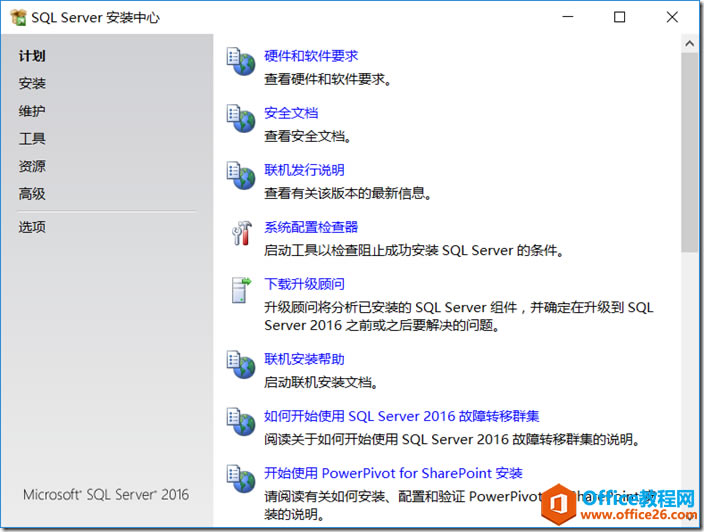Click the SQL Server 安装中心 title bar icon

(x=19, y=18)
